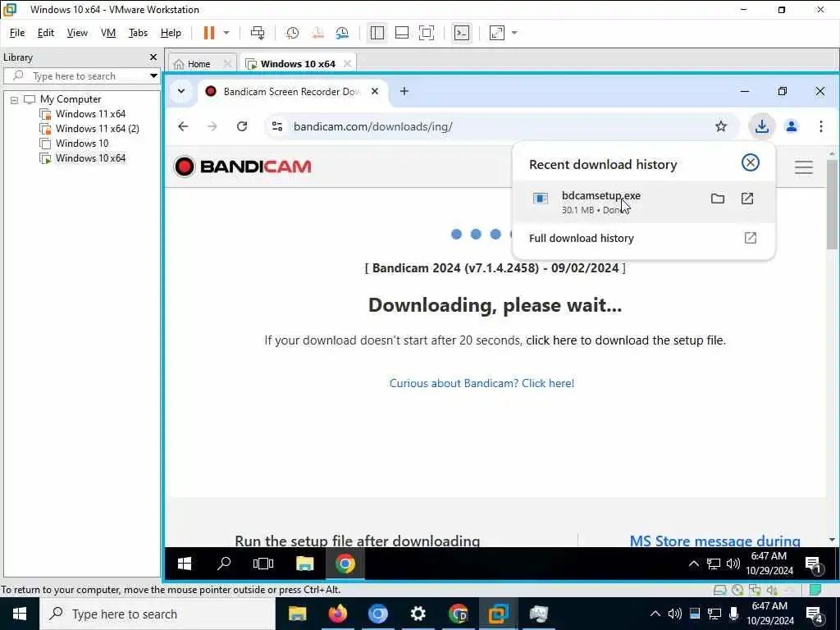
Task: Toggle the library sidebar view icon
Action: [x=377, y=33]
